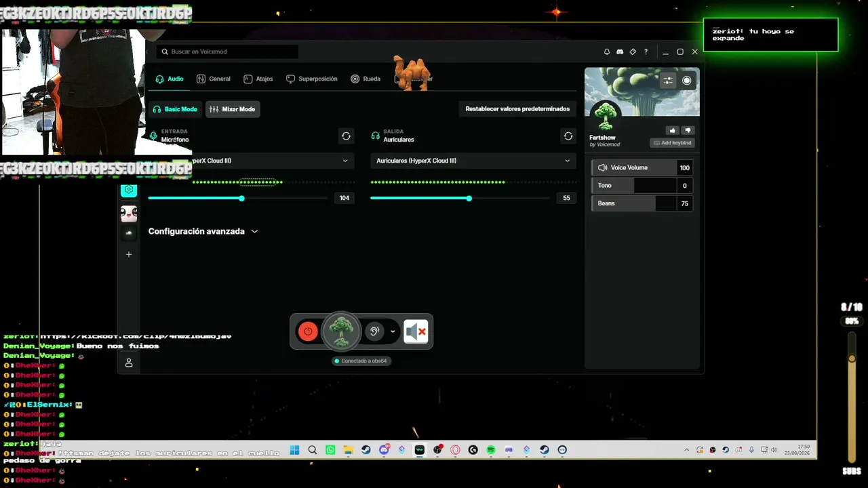The height and width of the screenshot is (488, 868).
Task: Open the volume icon in system tray
Action: pos(774,450)
